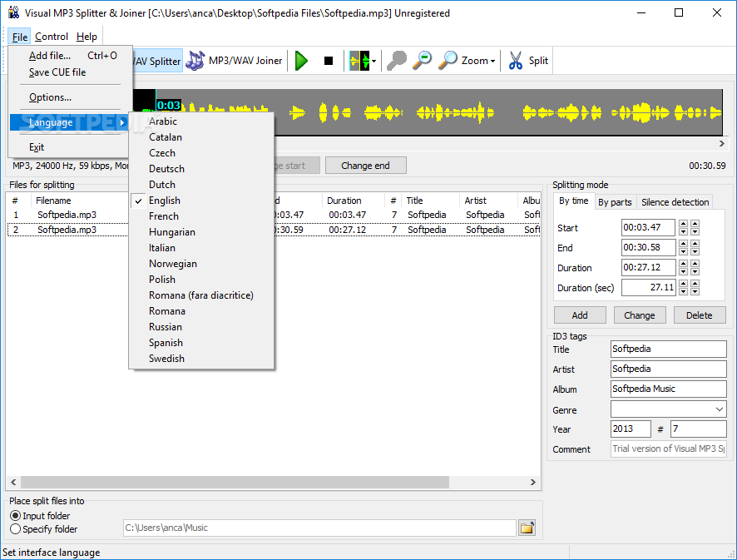Select Swedish language

[x=201, y=359]
